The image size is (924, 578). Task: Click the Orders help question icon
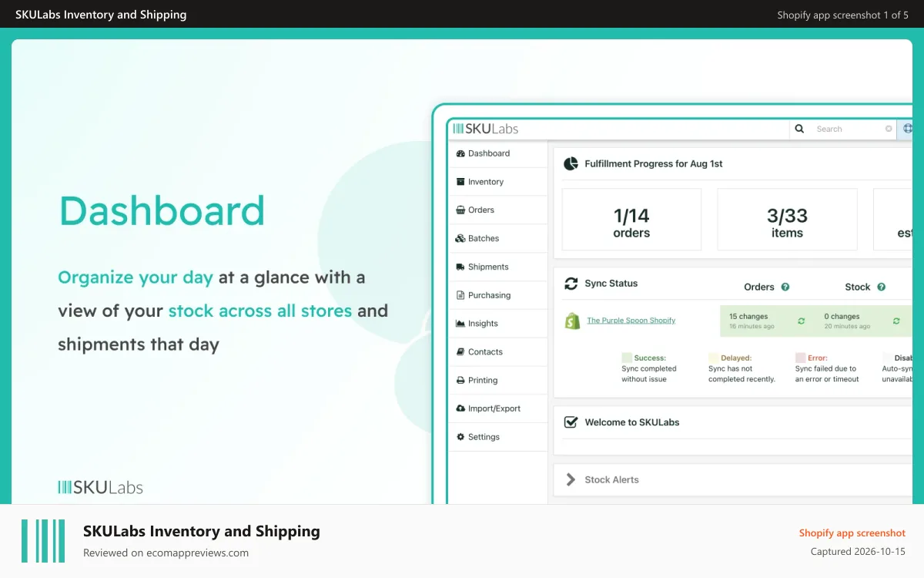tap(785, 287)
